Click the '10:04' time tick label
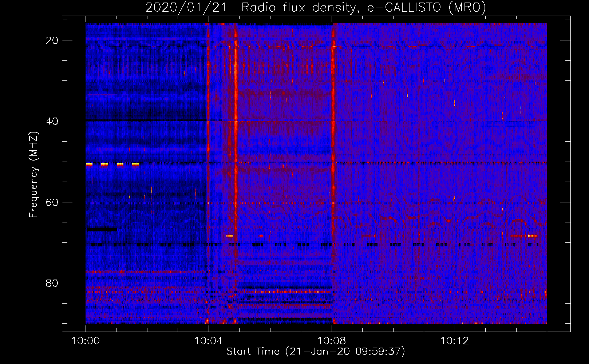Image resolution: width=589 pixels, height=364 pixels. coord(209,341)
